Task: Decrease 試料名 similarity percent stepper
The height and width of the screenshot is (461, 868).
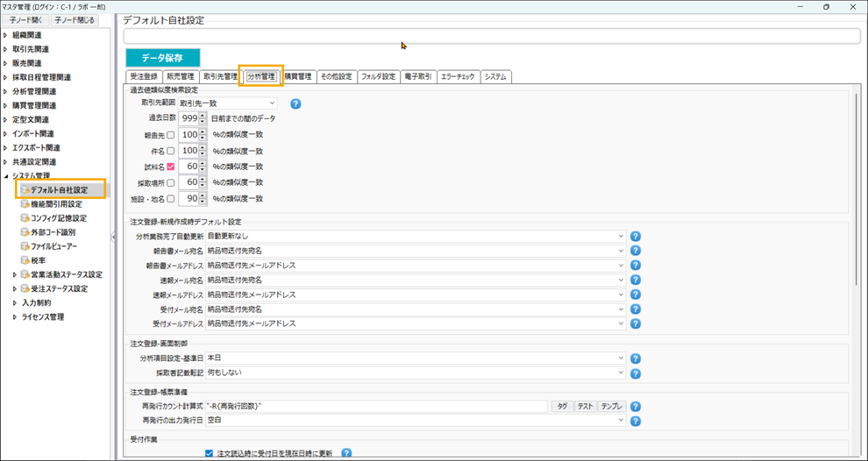Action: coord(203,169)
